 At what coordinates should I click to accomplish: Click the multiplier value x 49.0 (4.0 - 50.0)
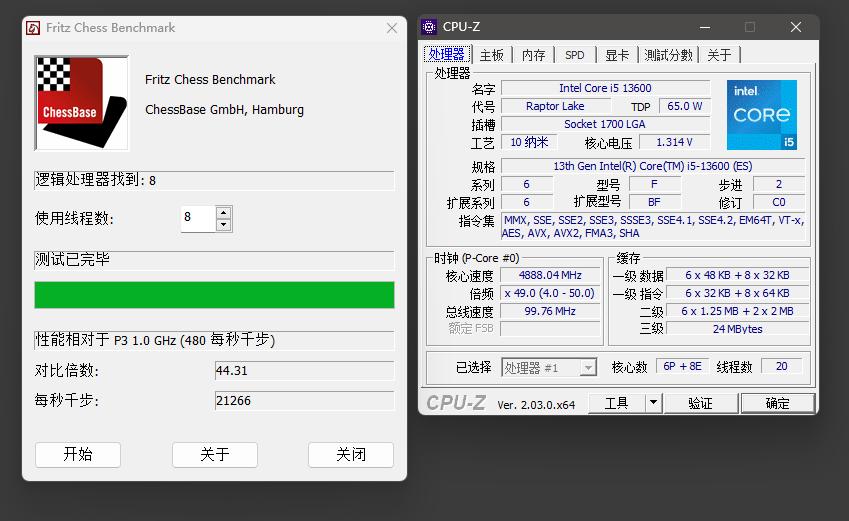tap(550, 293)
